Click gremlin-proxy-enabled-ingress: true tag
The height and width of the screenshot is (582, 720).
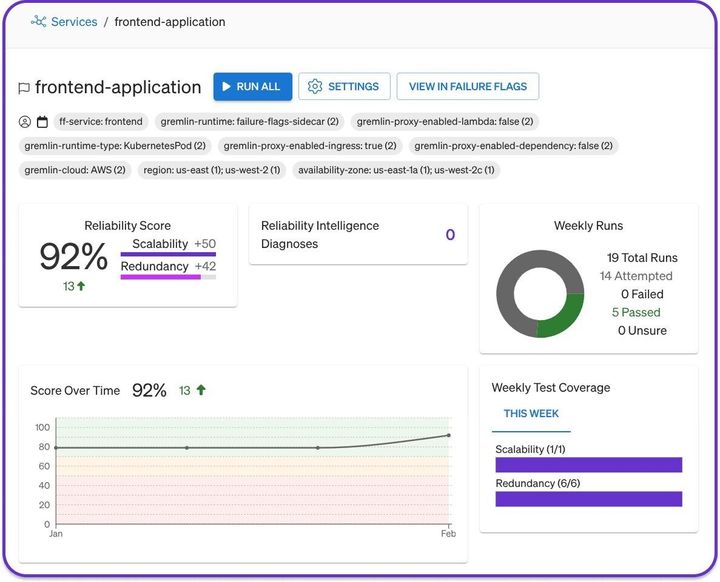[310, 146]
